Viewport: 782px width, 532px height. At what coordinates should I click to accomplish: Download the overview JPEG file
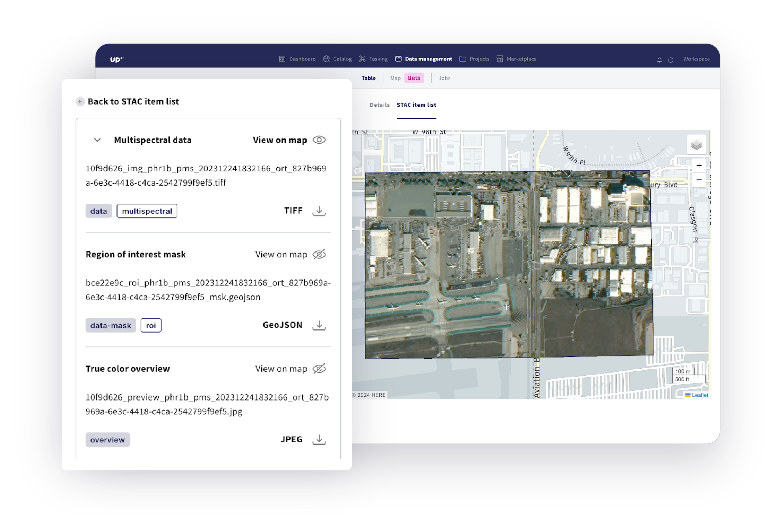point(319,440)
